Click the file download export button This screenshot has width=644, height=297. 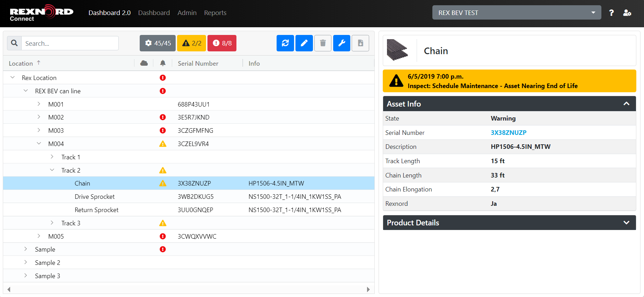(x=360, y=43)
